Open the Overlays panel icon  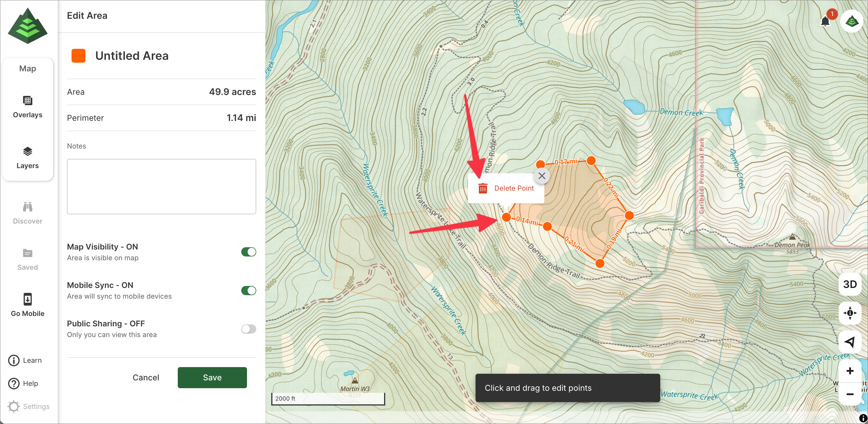(28, 101)
